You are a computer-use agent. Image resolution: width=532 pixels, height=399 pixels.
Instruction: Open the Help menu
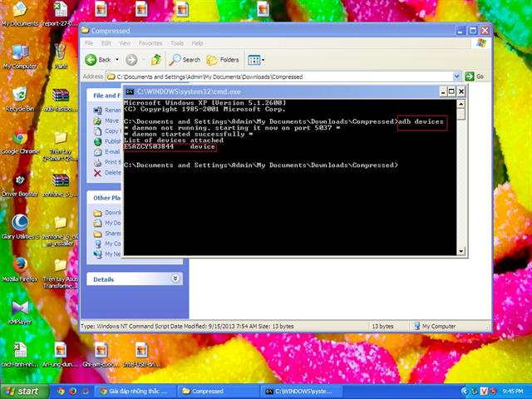[x=197, y=43]
